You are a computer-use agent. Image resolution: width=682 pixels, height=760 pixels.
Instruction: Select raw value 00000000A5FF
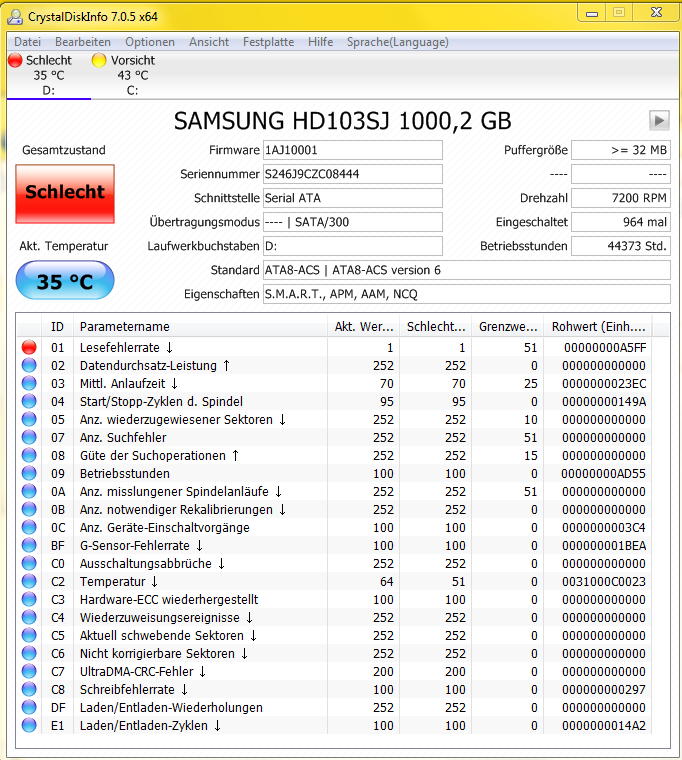click(x=604, y=348)
